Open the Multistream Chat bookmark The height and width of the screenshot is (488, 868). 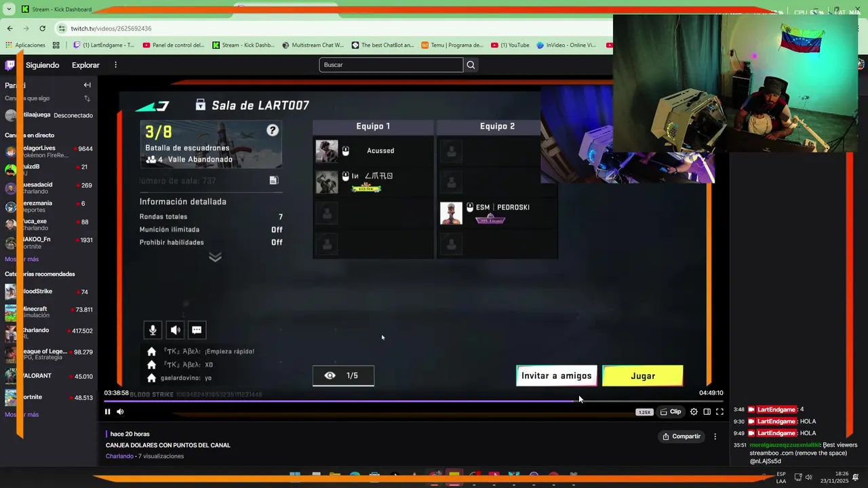point(313,45)
